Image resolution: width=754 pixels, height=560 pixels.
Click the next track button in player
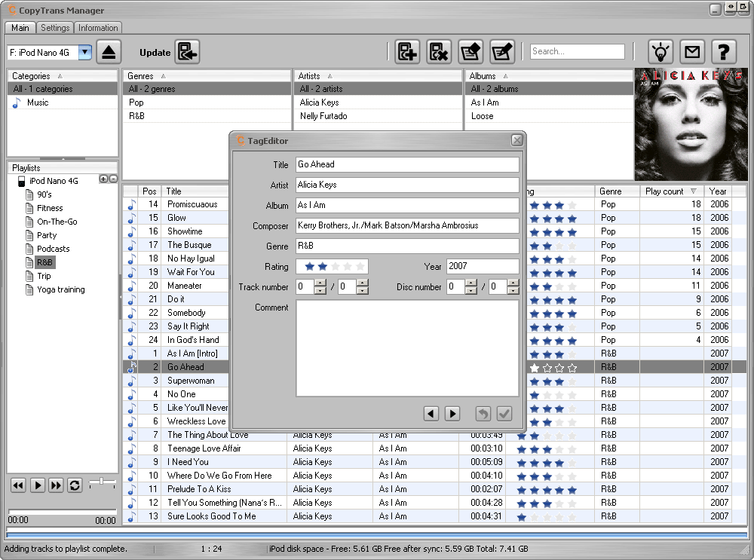pos(56,485)
